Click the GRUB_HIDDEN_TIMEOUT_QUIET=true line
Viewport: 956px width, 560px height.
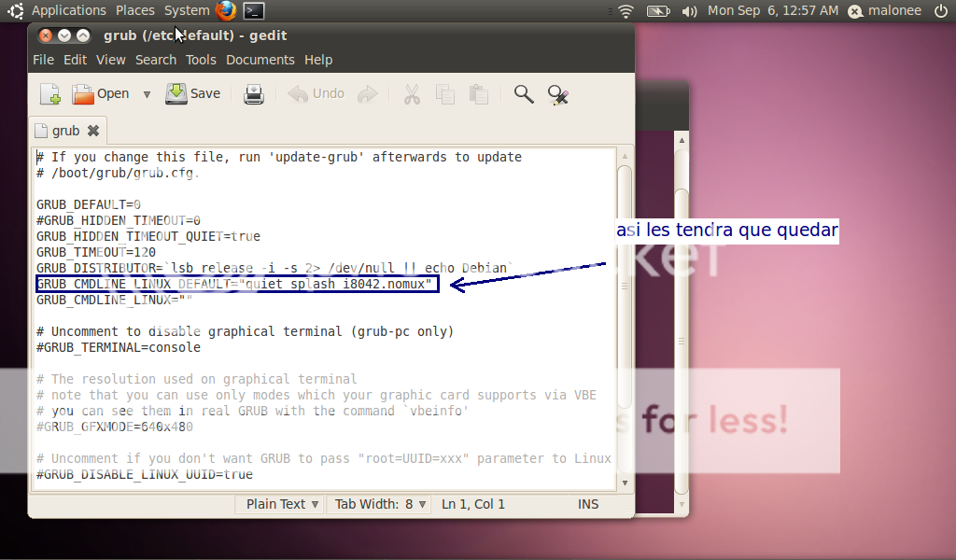(x=148, y=236)
